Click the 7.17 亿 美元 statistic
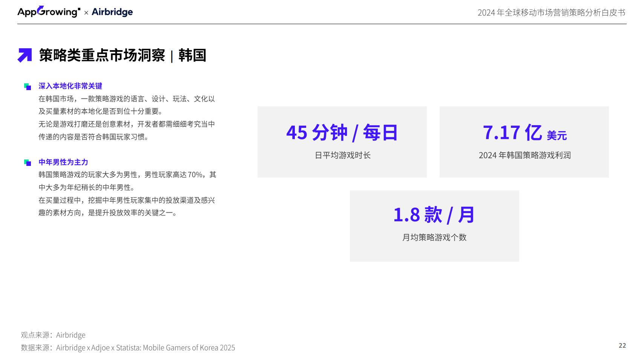Viewport: 644px width, 362px height. pos(524,133)
